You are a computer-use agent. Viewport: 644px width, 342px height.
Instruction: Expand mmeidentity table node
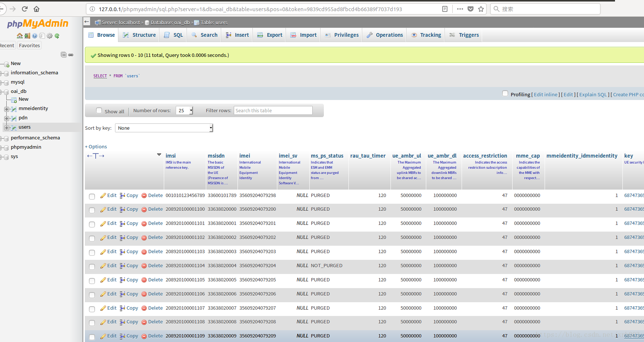6,109
